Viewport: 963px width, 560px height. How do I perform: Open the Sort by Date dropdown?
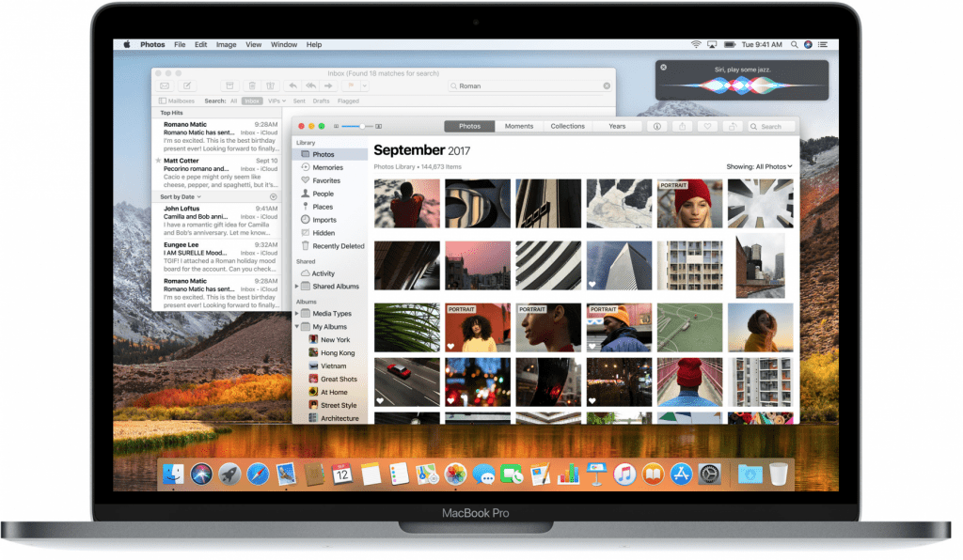click(181, 197)
